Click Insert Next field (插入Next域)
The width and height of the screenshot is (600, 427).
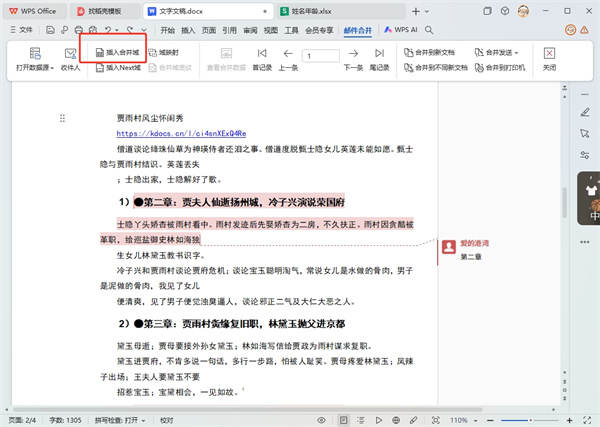point(118,68)
